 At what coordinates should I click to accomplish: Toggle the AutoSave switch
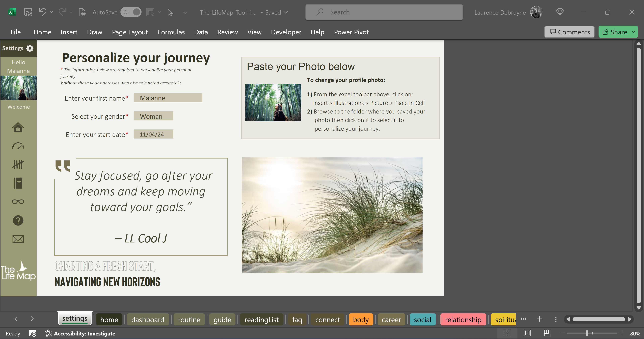pos(131,12)
